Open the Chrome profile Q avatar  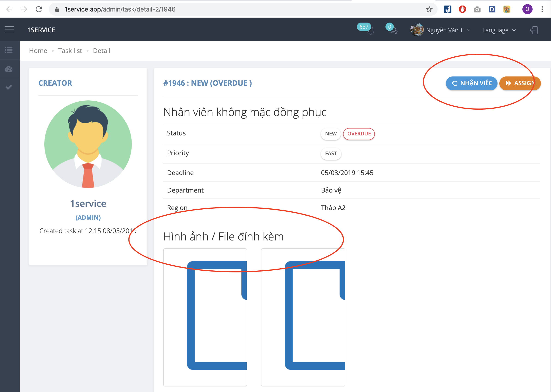point(527,9)
